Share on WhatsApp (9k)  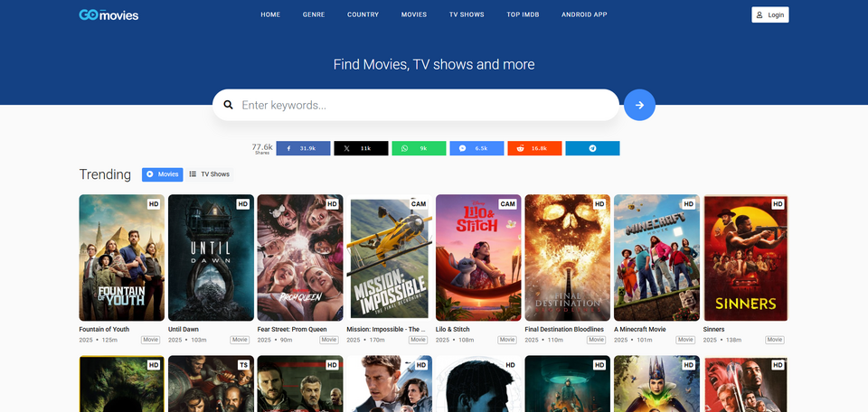[419, 148]
